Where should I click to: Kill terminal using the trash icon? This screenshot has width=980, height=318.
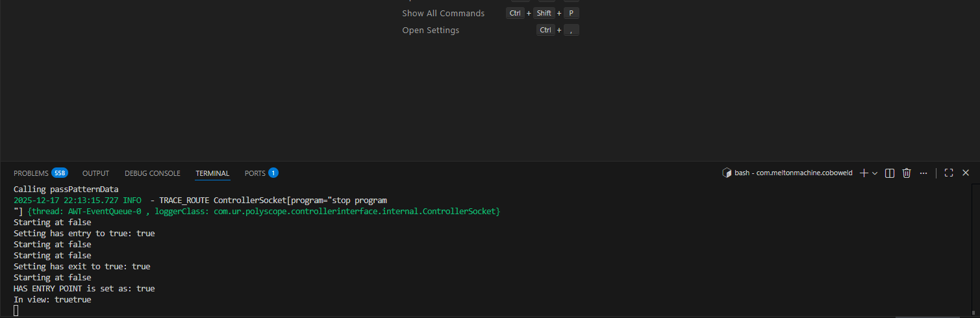[907, 173]
